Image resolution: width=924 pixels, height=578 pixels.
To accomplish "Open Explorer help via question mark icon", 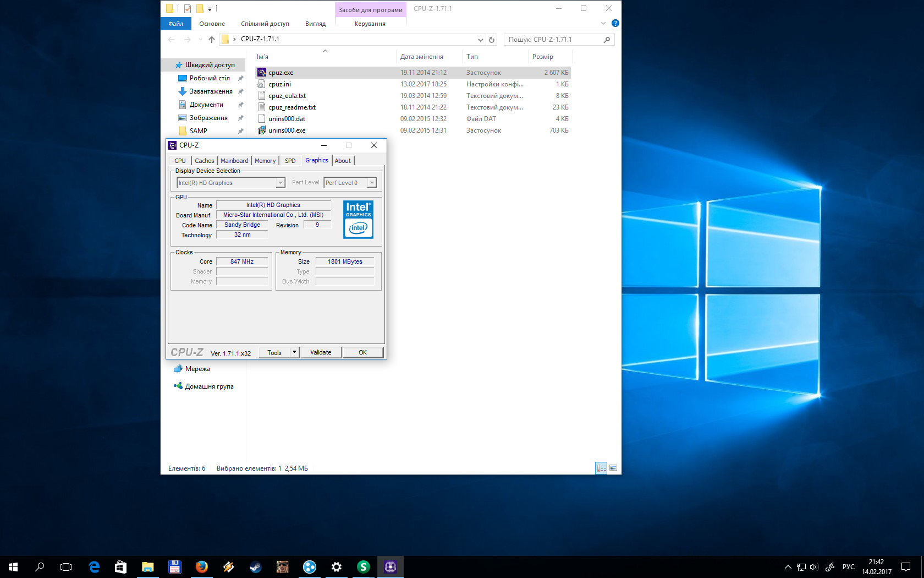I will pyautogui.click(x=615, y=23).
